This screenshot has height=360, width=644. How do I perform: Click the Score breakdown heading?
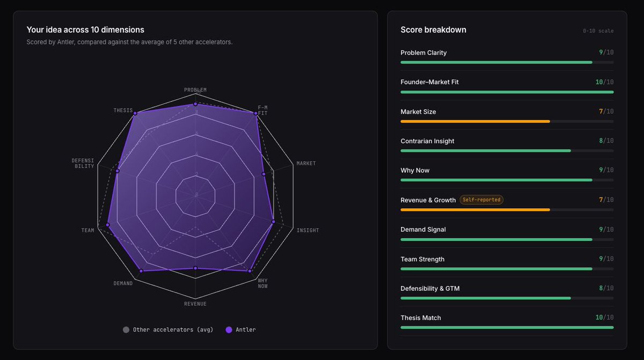434,30
